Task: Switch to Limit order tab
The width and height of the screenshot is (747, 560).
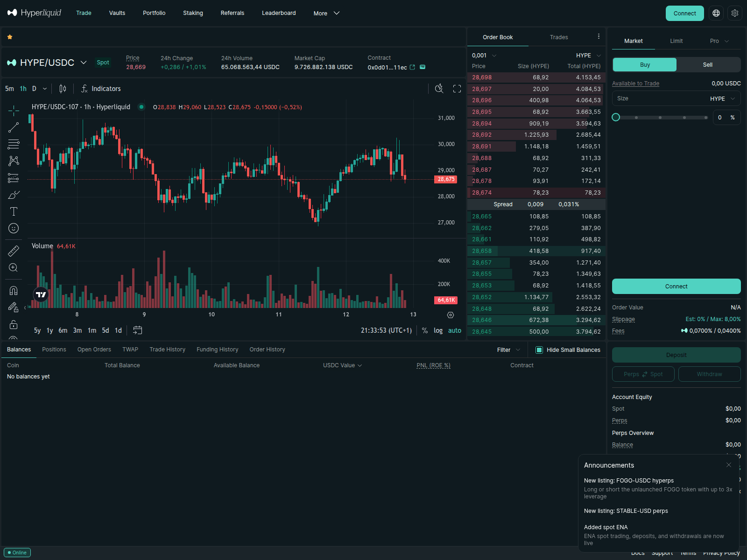Action: [677, 41]
